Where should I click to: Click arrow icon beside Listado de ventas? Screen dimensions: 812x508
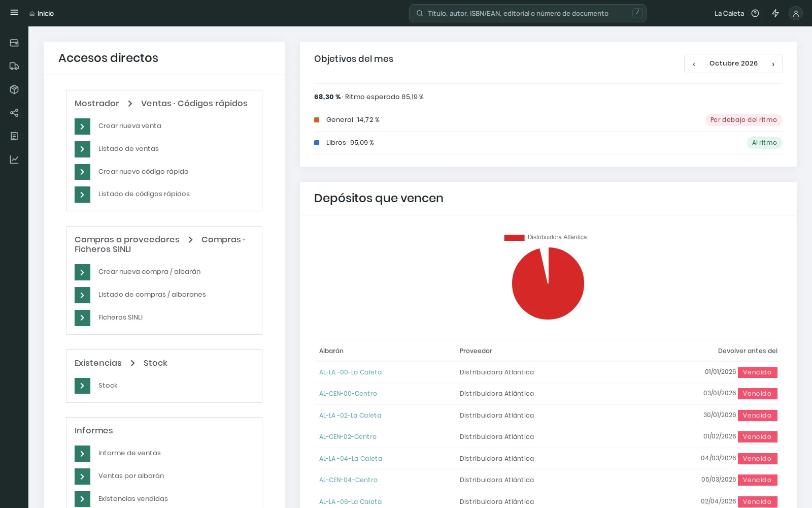[x=82, y=149]
